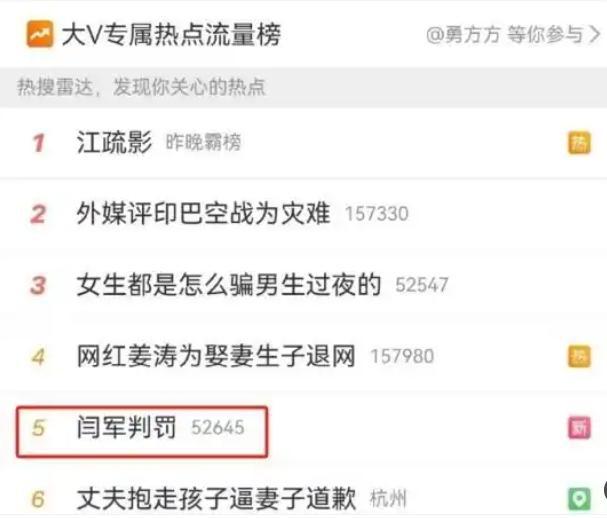Tap the green location pin icon
Screen dimensions: 607x518
point(579,499)
